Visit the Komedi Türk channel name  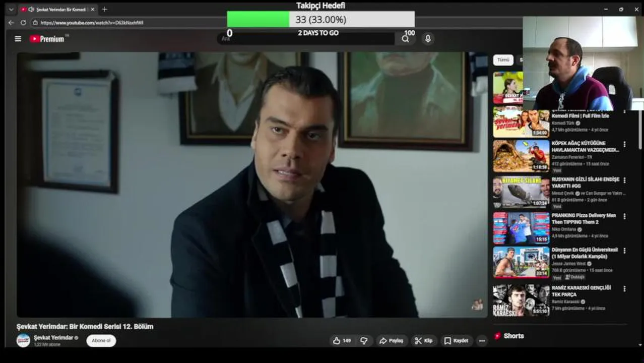pyautogui.click(x=563, y=123)
